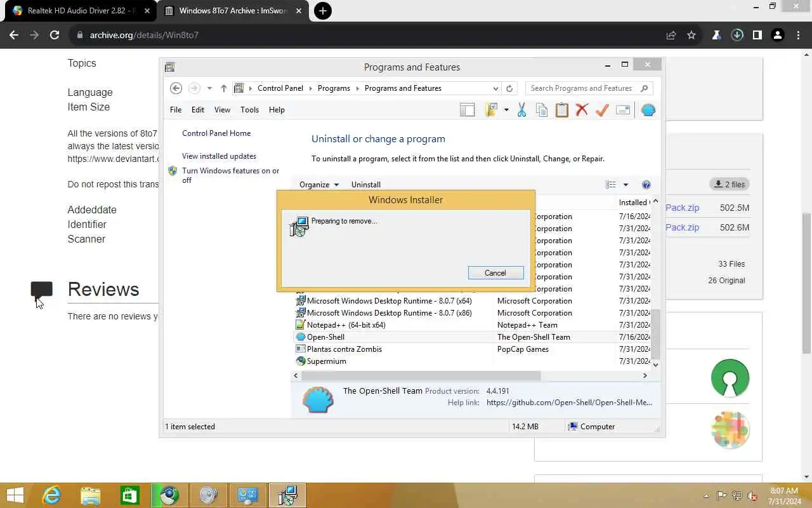The height and width of the screenshot is (508, 812).
Task: Click the Paste clipboard toolbar icon
Action: [x=562, y=110]
